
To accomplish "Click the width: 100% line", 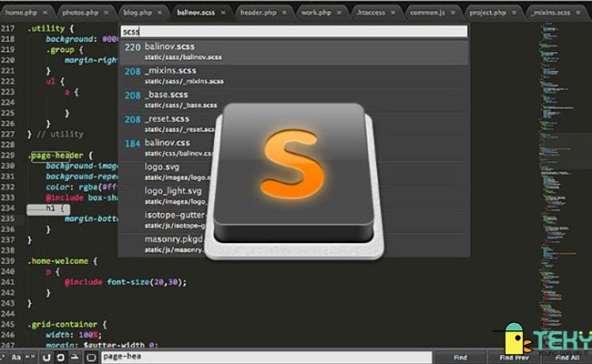I will pos(74,335).
